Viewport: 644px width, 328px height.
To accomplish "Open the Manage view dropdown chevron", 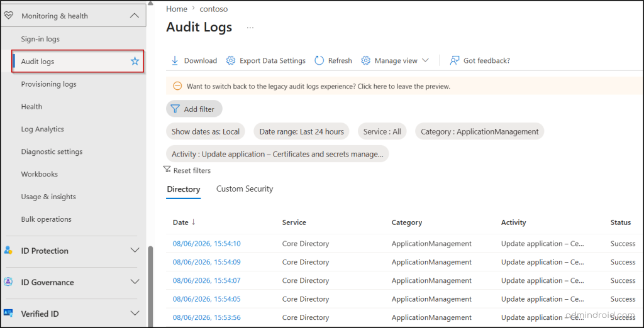I will pyautogui.click(x=426, y=60).
